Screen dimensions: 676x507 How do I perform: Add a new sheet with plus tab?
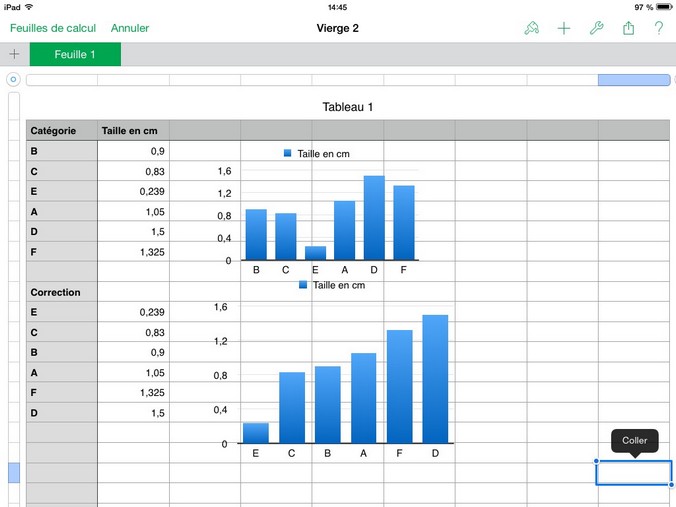pyautogui.click(x=14, y=54)
